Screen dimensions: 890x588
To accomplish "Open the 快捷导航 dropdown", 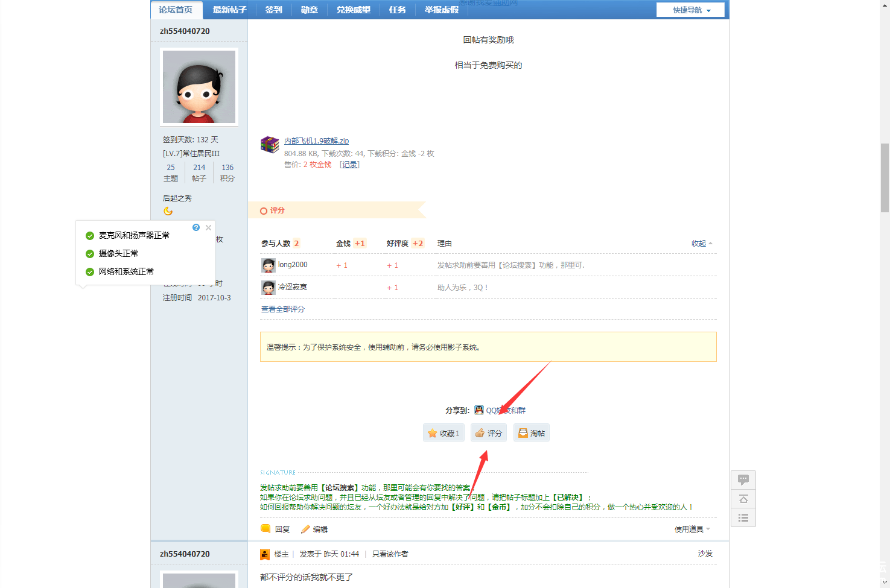I will coord(691,10).
